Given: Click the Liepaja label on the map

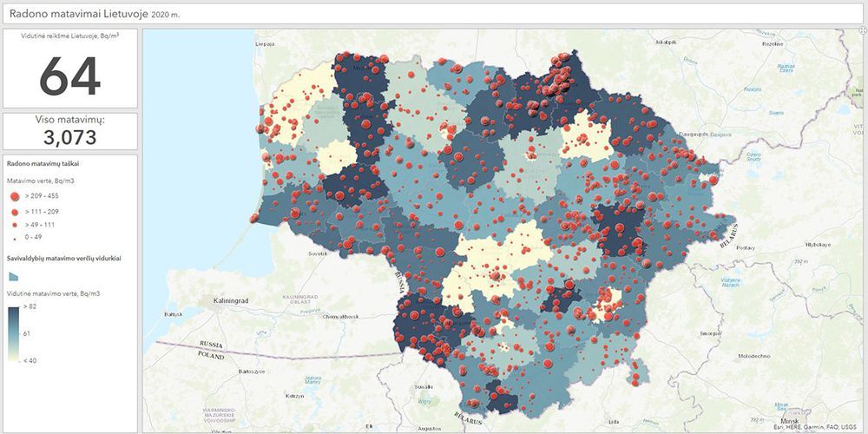Looking at the screenshot, I should [x=265, y=42].
